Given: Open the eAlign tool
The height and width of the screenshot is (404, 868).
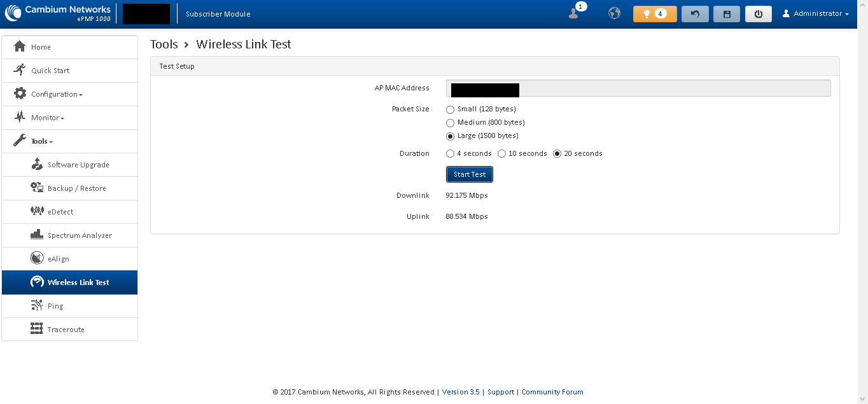Looking at the screenshot, I should click(x=69, y=259).
